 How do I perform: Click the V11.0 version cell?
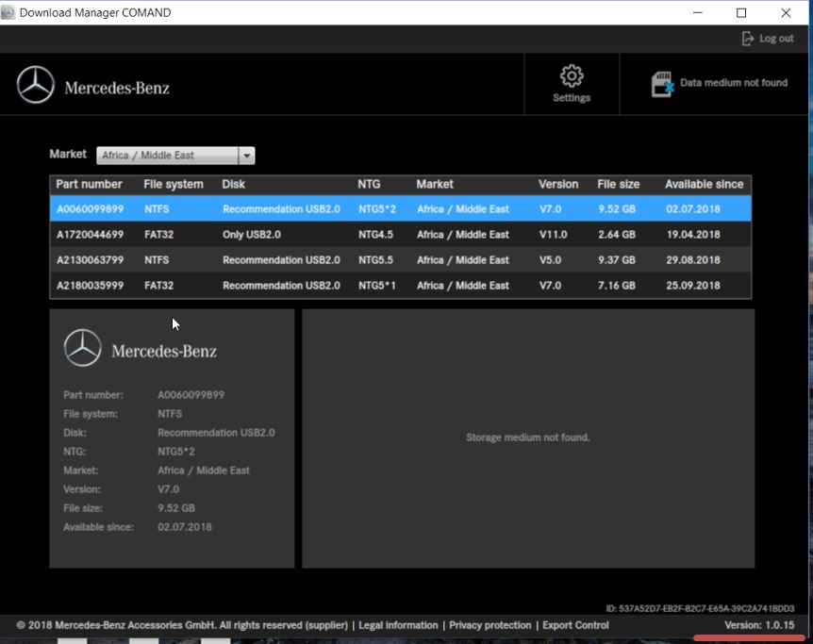(x=554, y=235)
